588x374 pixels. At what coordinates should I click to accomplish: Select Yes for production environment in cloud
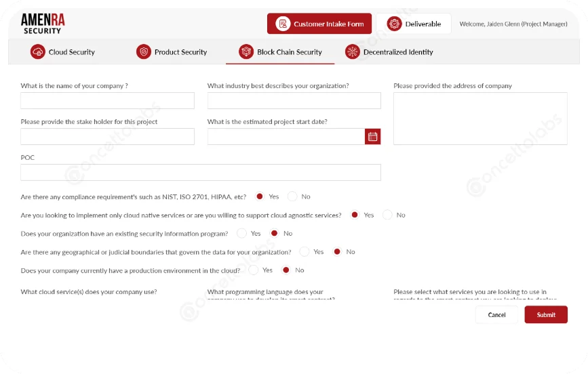pos(254,270)
